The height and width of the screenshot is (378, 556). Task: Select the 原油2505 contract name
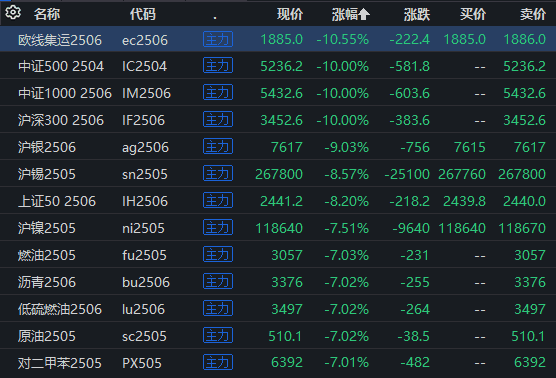click(47, 336)
